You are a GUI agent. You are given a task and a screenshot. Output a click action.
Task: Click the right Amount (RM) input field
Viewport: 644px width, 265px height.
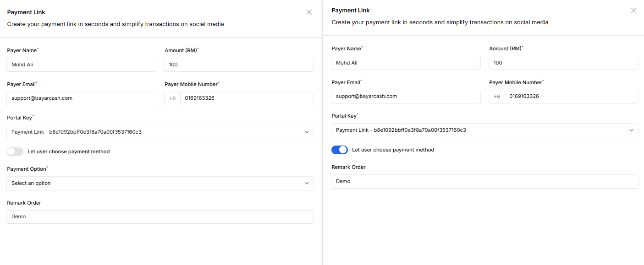click(x=563, y=63)
